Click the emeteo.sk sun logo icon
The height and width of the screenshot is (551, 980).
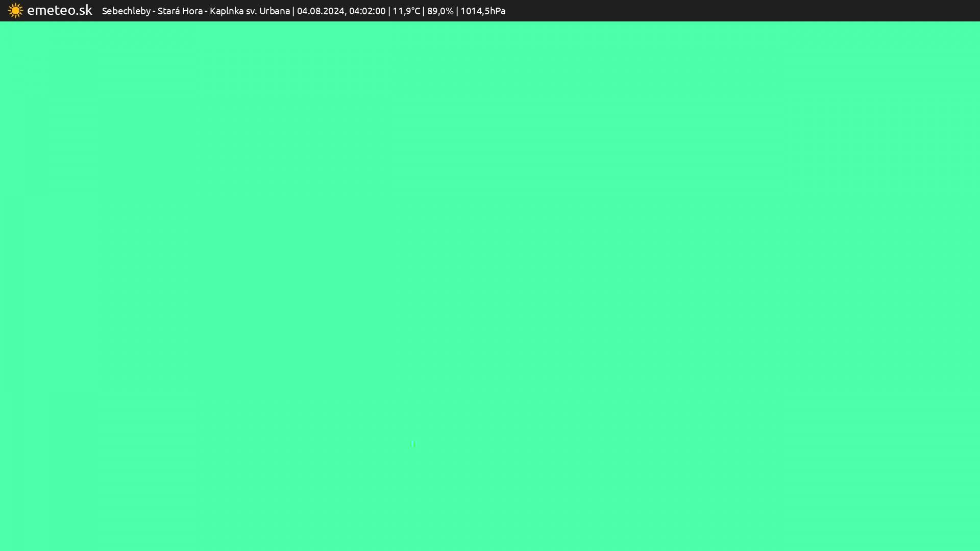[15, 11]
